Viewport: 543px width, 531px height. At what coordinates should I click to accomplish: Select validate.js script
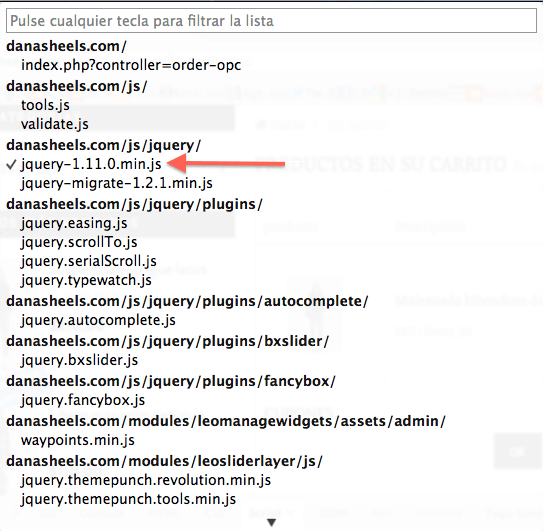point(55,124)
